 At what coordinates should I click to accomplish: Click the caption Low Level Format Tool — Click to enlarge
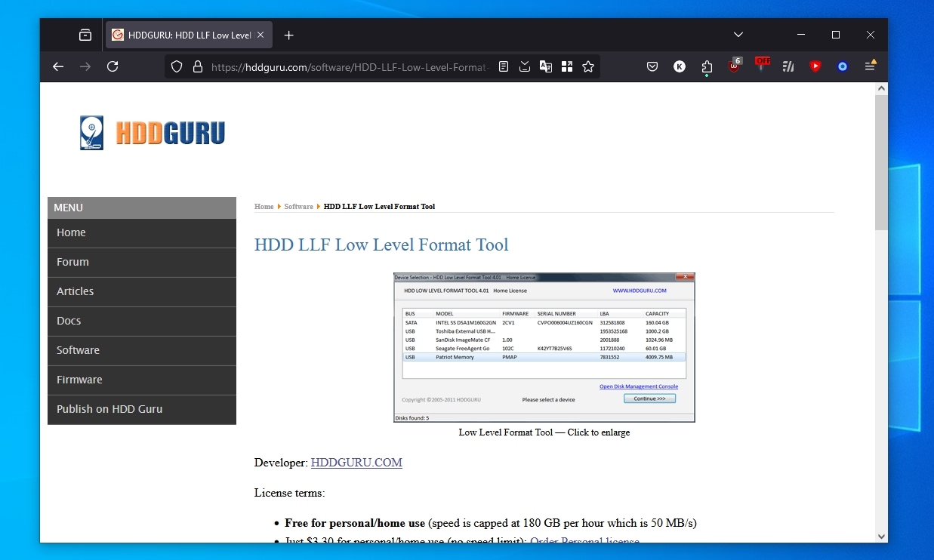[544, 432]
